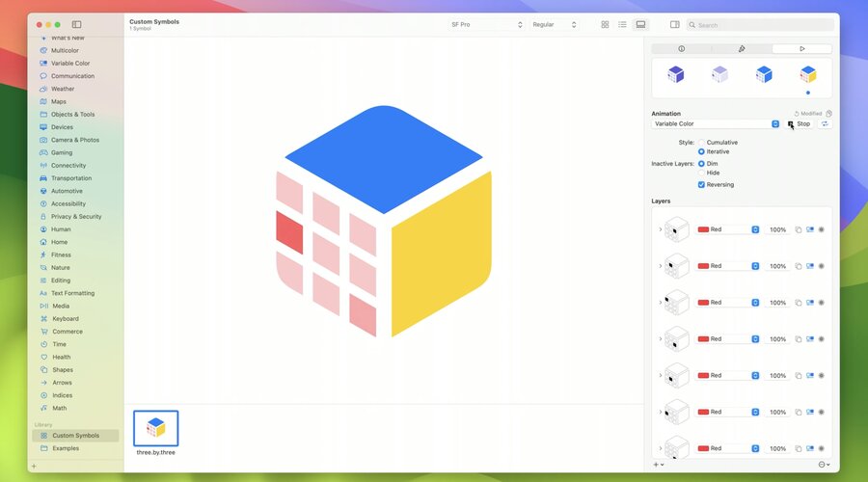
Task: Select the Cumulative style radio button
Action: pos(701,143)
